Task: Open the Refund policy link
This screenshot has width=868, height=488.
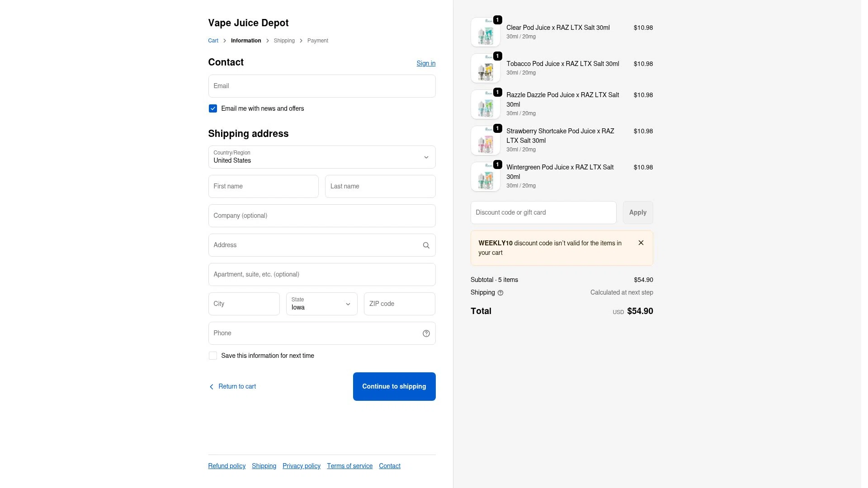Action: 227,466
